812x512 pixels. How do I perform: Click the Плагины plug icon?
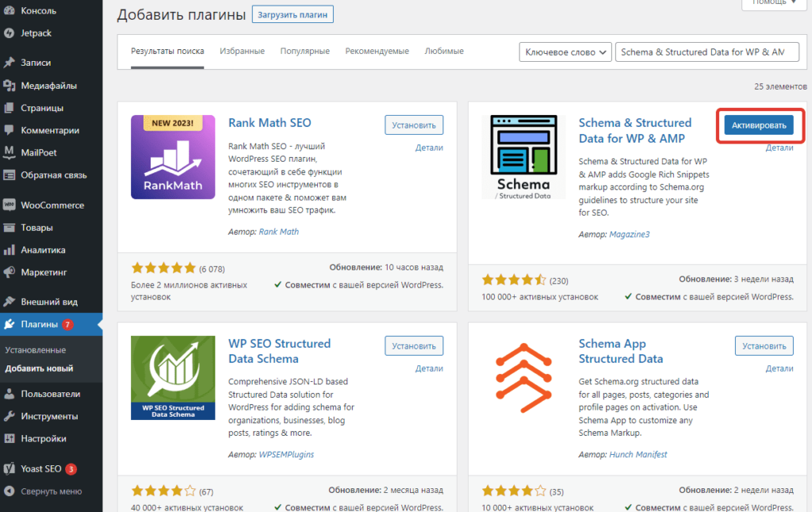(9, 325)
